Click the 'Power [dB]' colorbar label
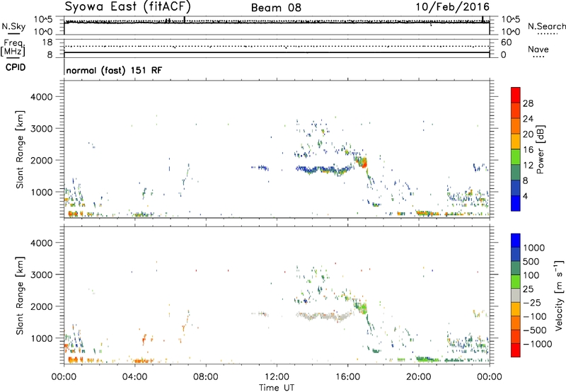 point(540,149)
